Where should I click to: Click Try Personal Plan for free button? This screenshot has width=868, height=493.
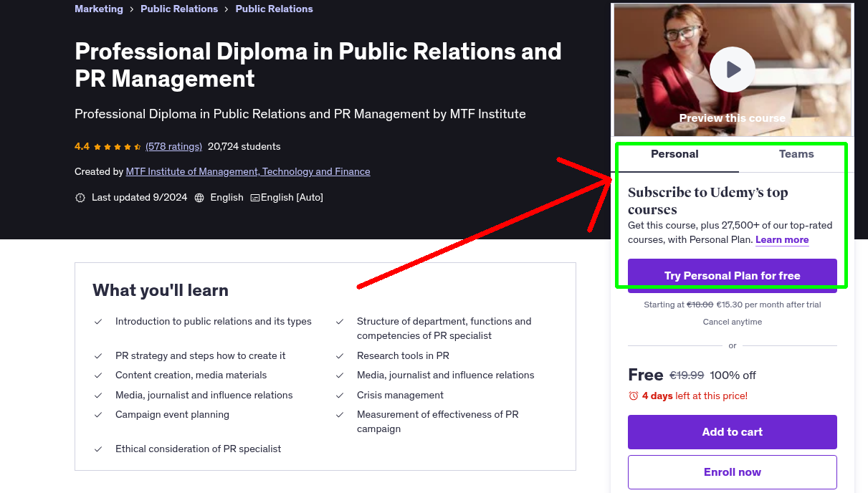tap(733, 276)
